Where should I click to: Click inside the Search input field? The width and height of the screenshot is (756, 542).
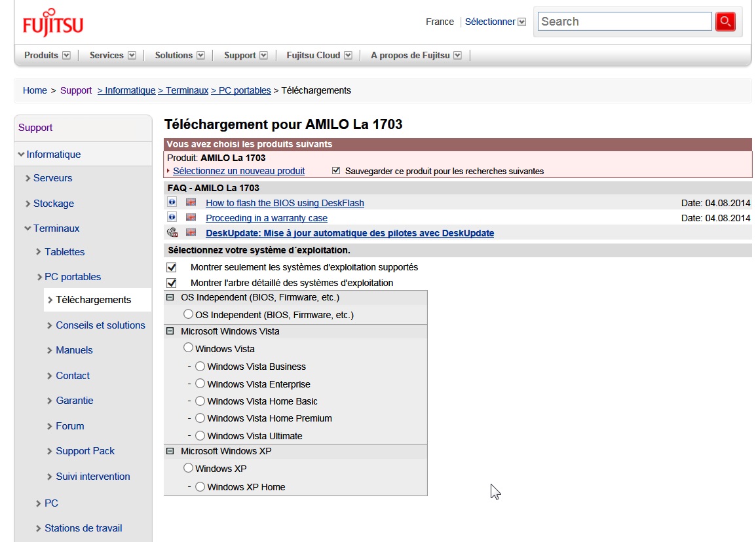pyautogui.click(x=624, y=22)
